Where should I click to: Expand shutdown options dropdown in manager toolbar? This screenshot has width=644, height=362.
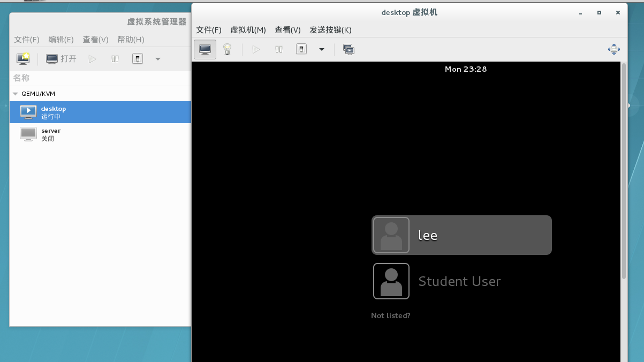(x=158, y=59)
